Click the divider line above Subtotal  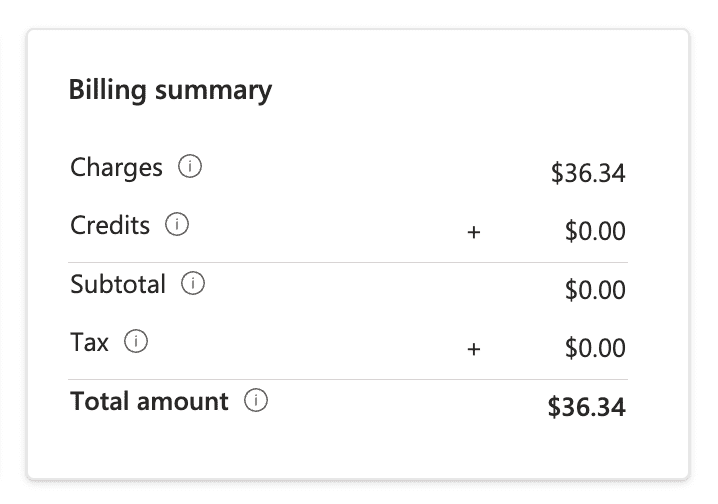point(348,263)
